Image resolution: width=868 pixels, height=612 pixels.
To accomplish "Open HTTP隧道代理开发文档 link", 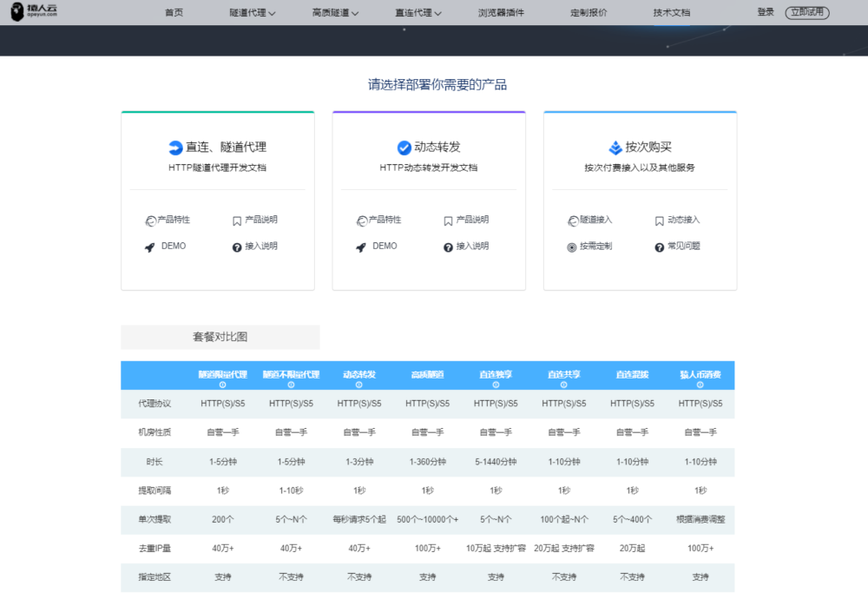I will (218, 168).
